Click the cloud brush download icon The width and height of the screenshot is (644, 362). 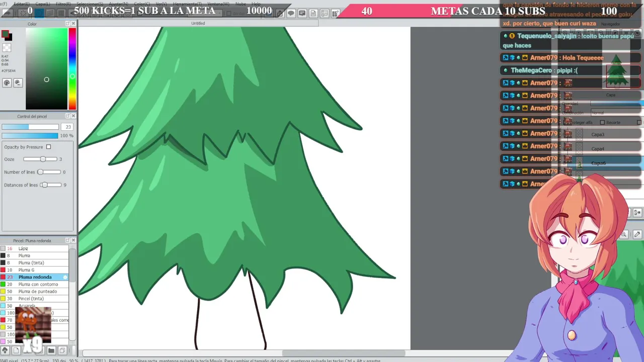(5, 350)
